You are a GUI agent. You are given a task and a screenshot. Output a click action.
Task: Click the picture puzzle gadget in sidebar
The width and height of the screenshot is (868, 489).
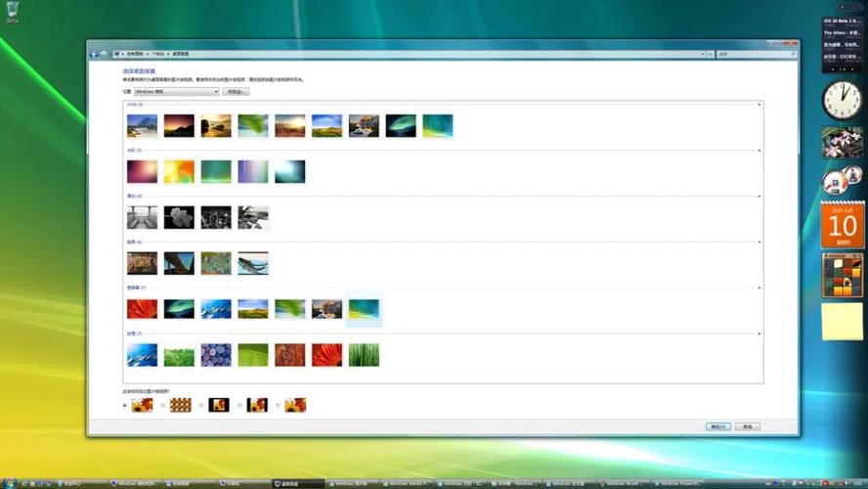[842, 276]
